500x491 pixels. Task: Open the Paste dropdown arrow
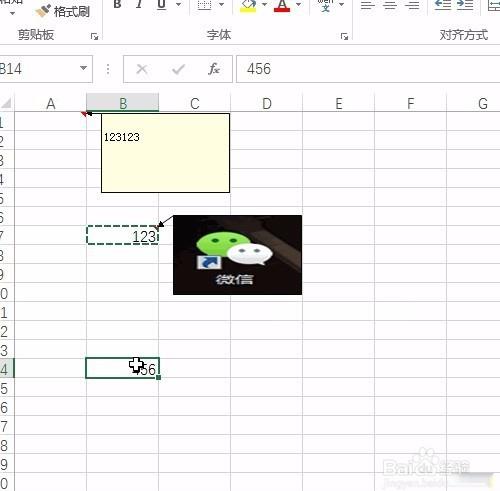pyautogui.click(x=12, y=13)
